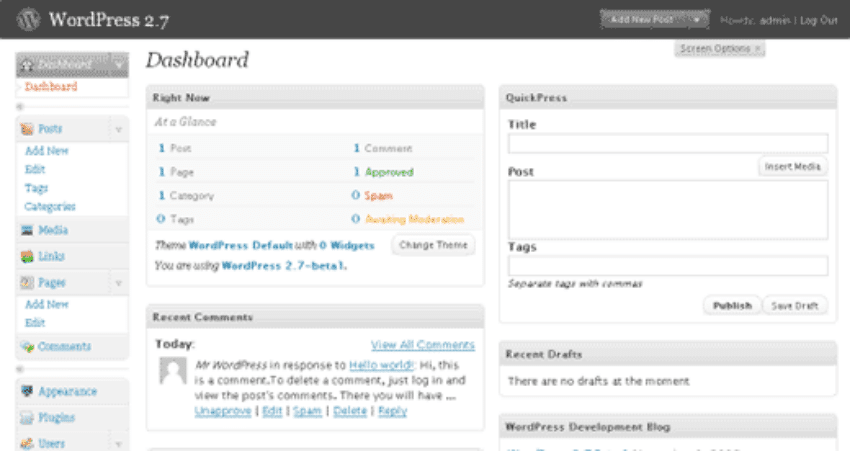Click the Awaiting Moderation link
Screen dimensions: 850x451
(x=415, y=220)
